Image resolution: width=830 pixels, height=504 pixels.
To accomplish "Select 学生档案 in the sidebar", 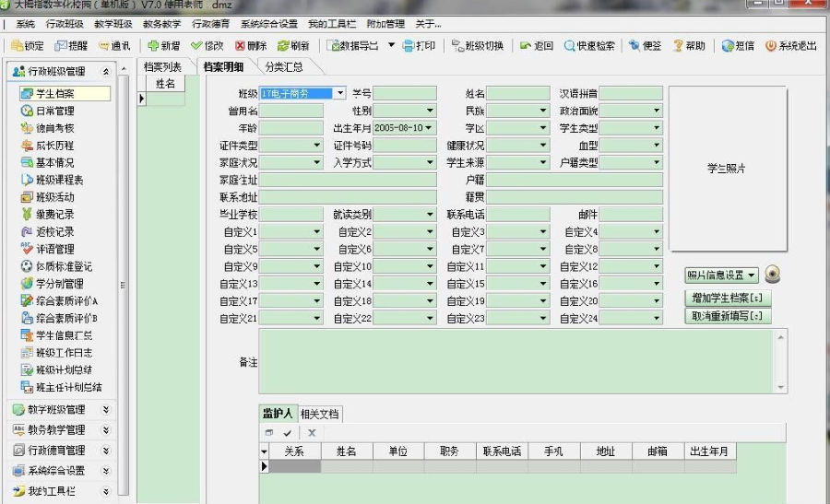I will click(x=65, y=94).
